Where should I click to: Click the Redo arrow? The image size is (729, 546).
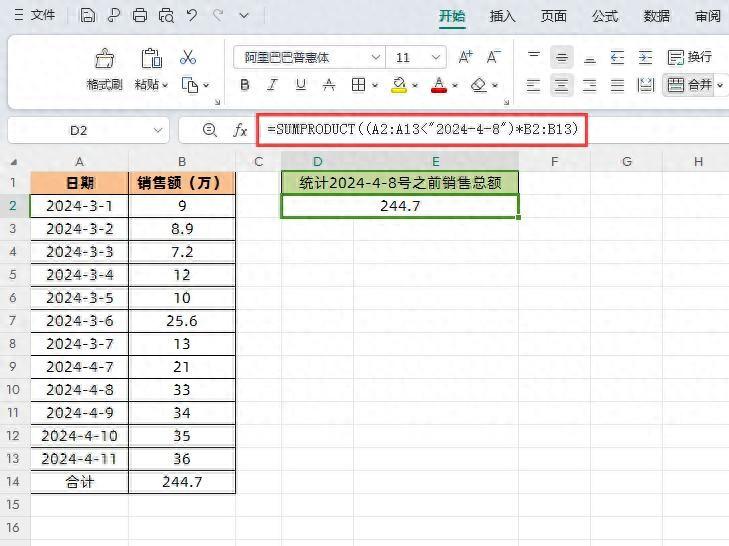(x=218, y=15)
